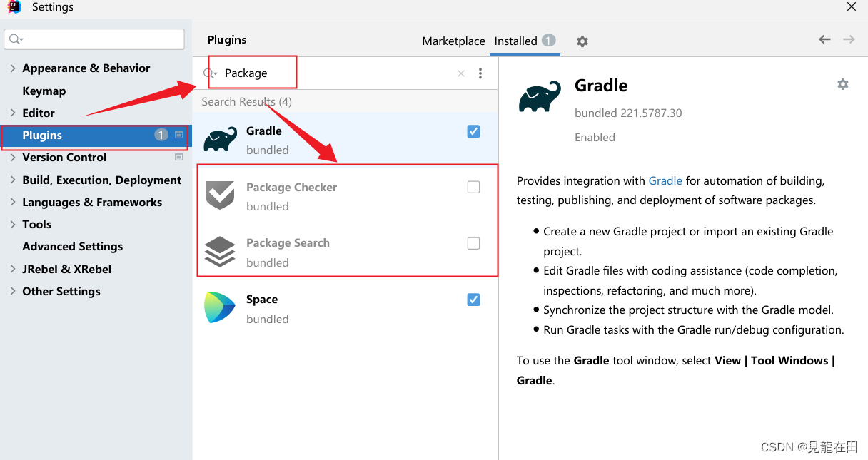Click the Package Search layers icon

220,252
